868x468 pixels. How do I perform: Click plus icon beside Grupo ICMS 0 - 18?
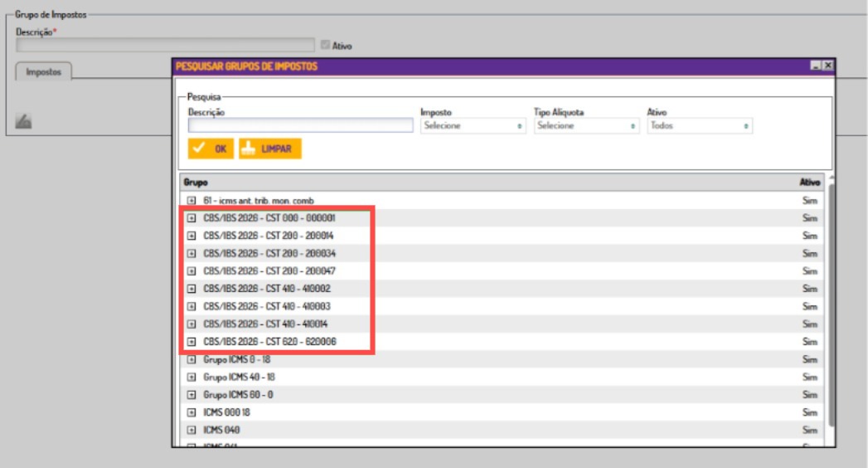coord(192,359)
